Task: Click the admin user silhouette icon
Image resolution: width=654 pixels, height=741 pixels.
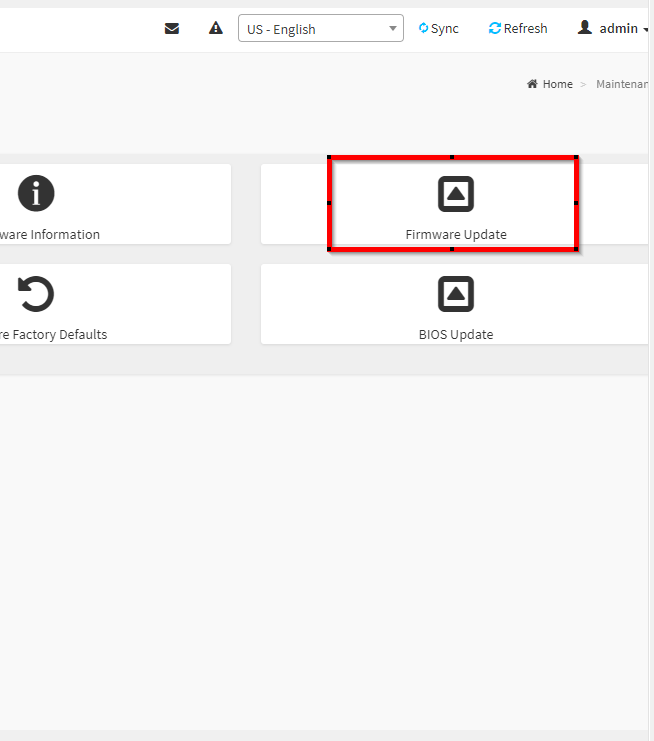Action: [x=585, y=28]
